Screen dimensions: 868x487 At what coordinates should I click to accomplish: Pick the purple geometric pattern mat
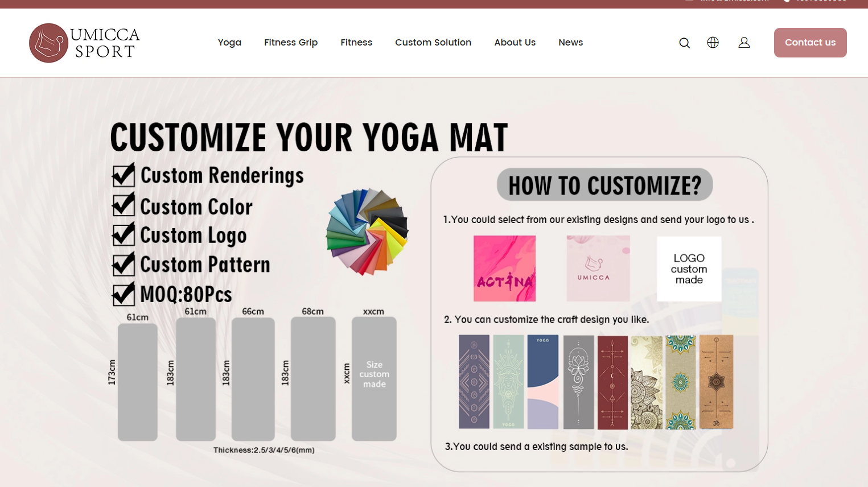click(x=474, y=382)
